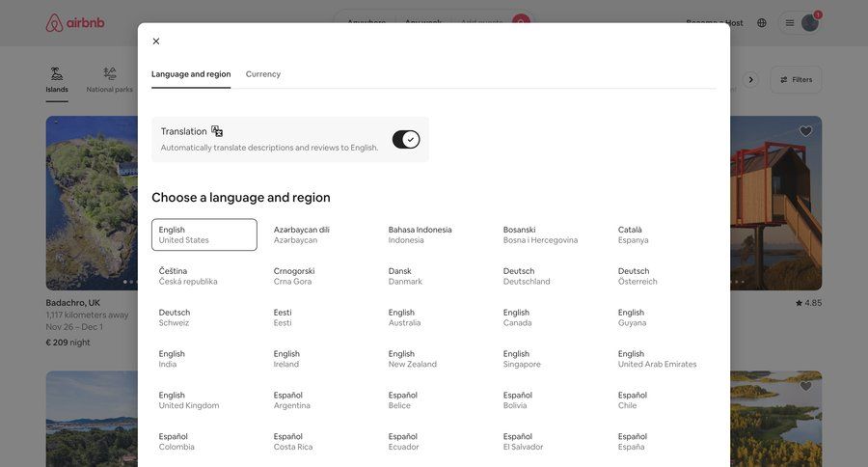Select the Language and region tab
868x467 pixels.
coord(191,74)
